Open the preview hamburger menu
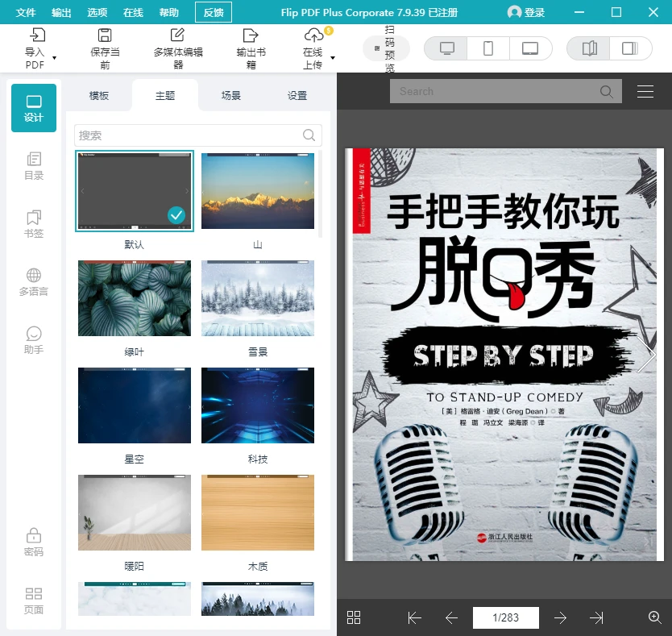This screenshot has height=636, width=672. [645, 91]
